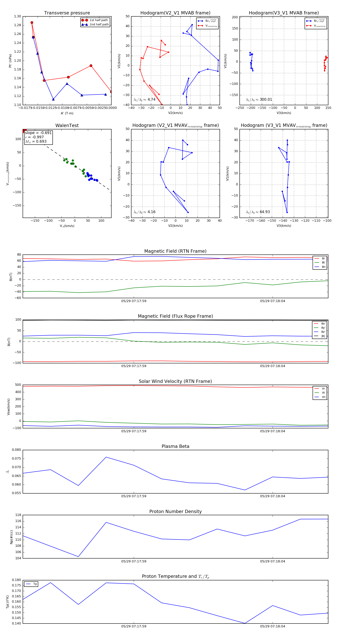Click the 'Vt' legend entry
This screenshot has height=644, width=351.
[x=320, y=393]
